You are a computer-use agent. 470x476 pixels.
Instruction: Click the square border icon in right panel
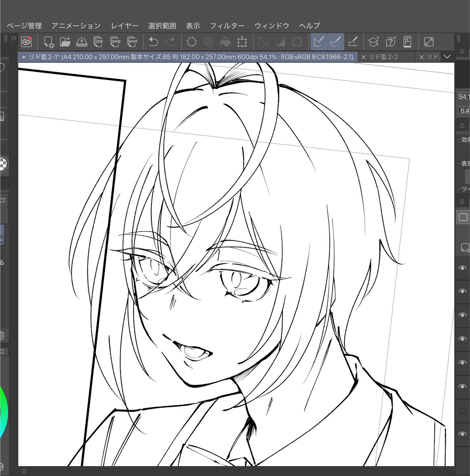463,217
